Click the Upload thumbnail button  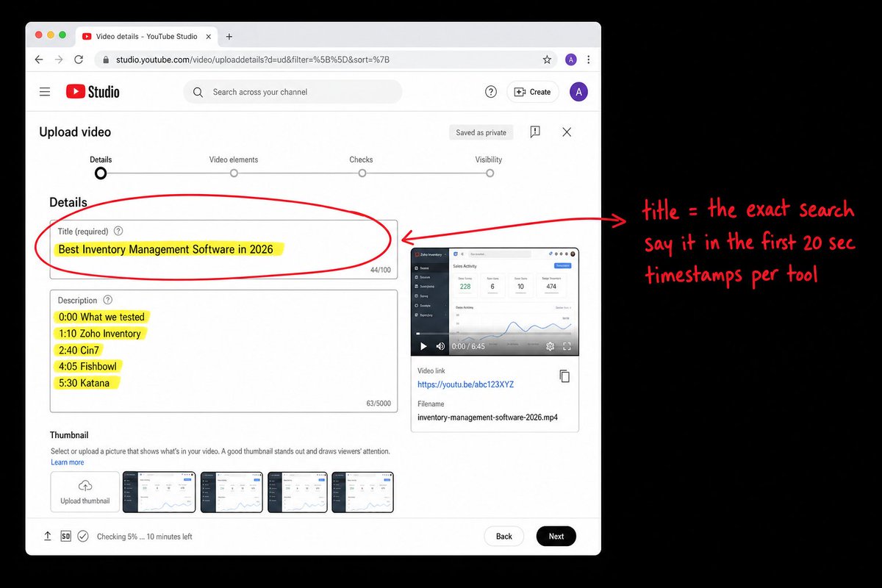[x=85, y=492]
